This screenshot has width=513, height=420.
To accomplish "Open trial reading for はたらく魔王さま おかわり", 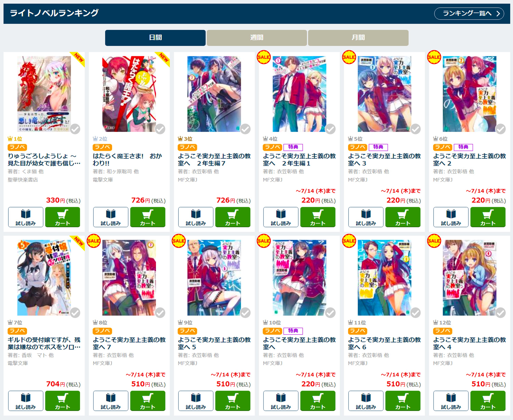I will click(x=110, y=217).
